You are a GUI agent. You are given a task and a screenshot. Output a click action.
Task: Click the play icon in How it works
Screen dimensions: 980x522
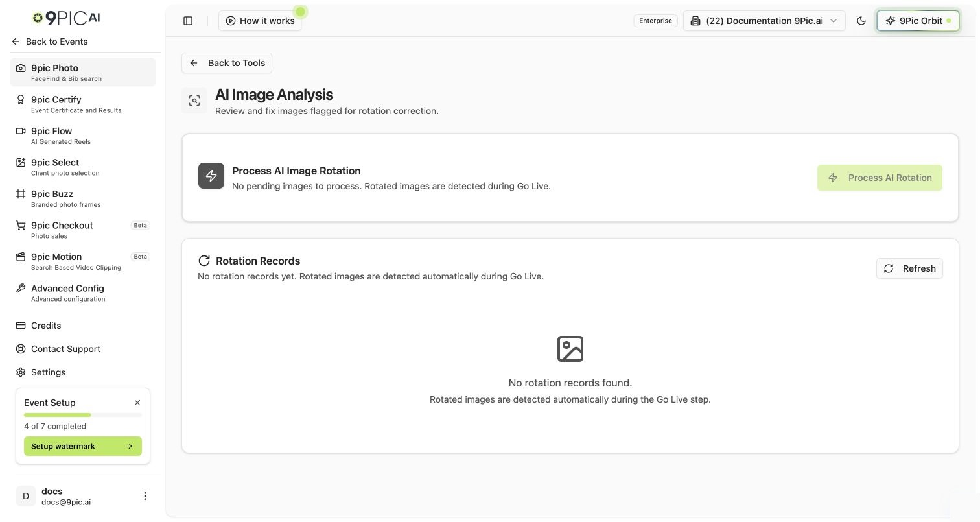[230, 21]
